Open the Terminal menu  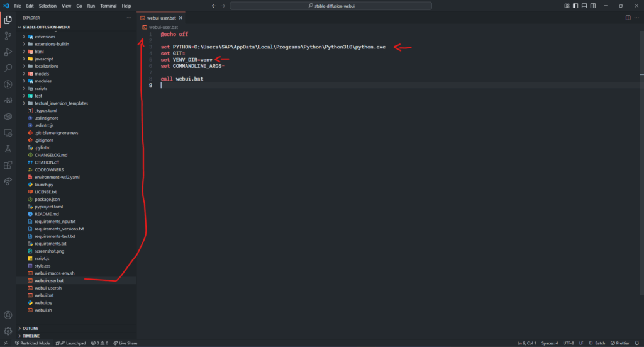click(108, 6)
